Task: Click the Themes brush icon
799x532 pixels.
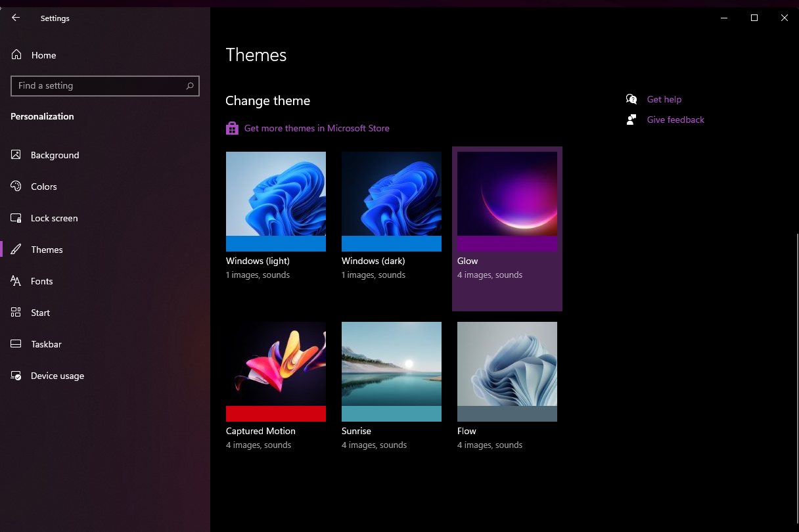Action: 16,250
